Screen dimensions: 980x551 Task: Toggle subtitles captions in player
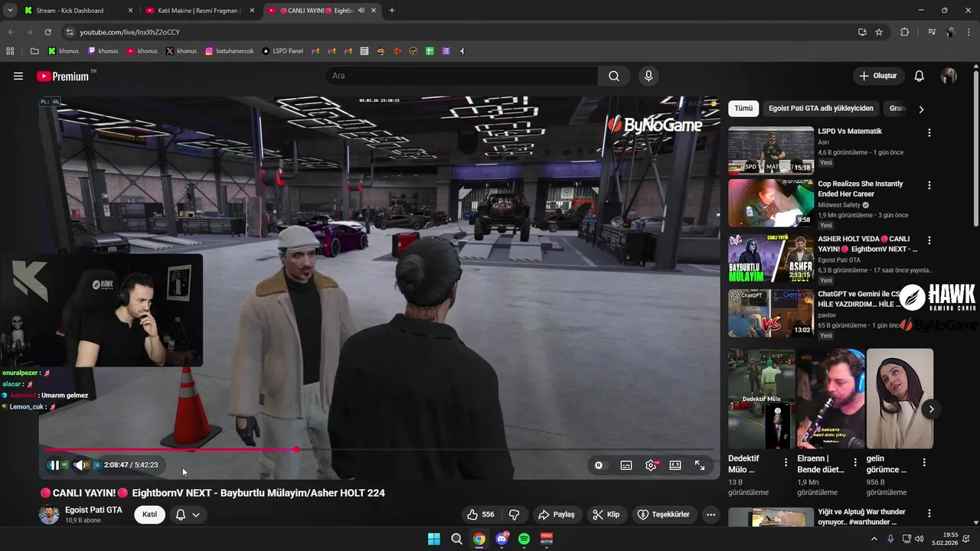coord(626,465)
